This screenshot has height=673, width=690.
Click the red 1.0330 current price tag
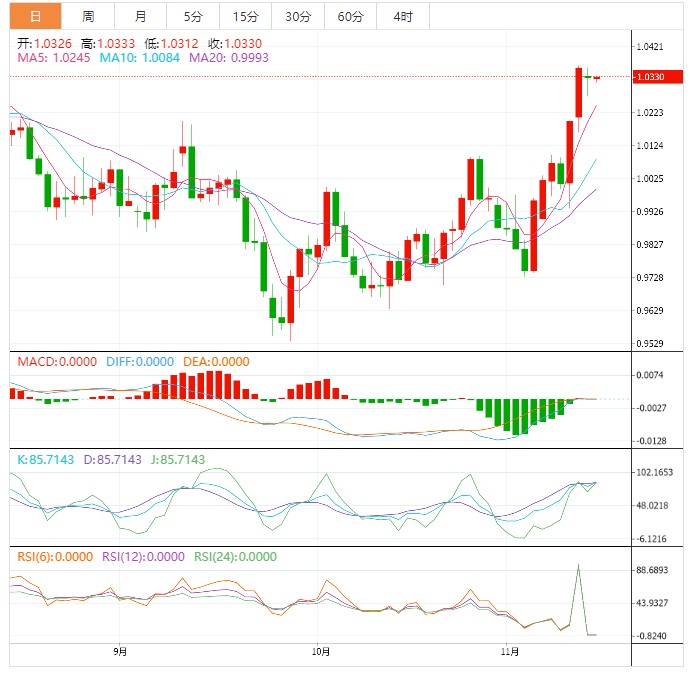pos(657,77)
